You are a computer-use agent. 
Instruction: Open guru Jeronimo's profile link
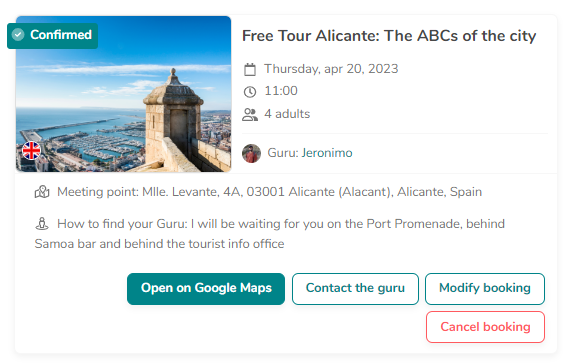[327, 153]
